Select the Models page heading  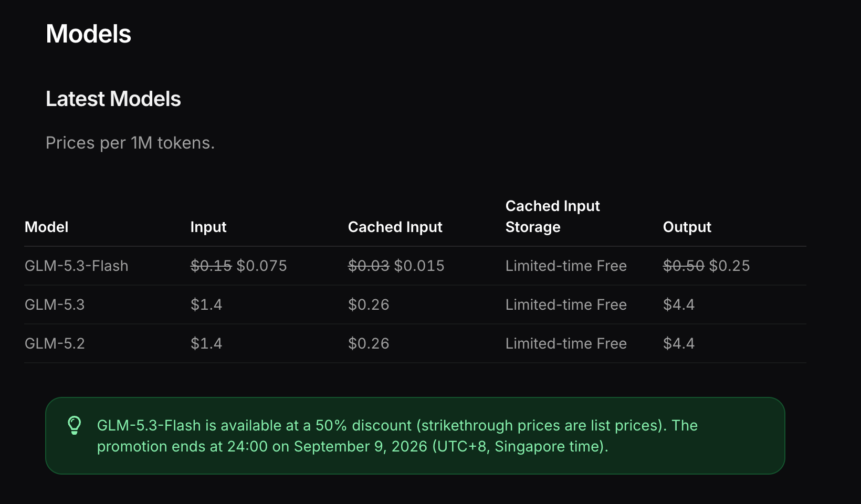88,34
